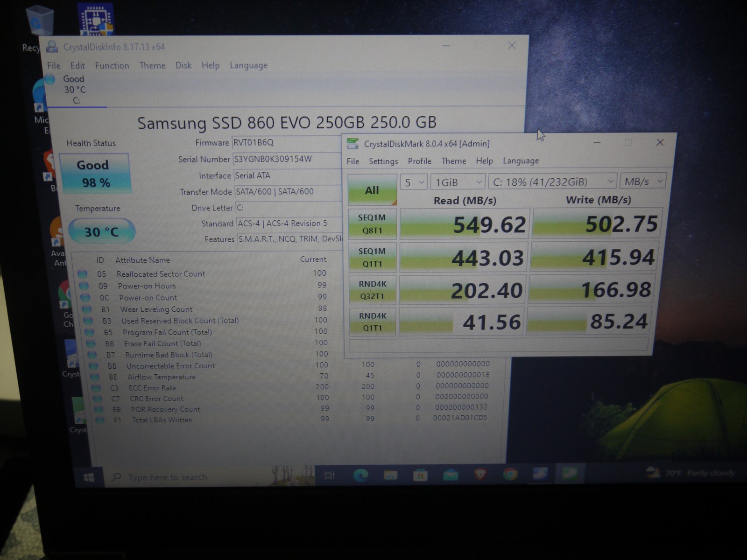The height and width of the screenshot is (560, 747).
Task: Click status icon of Power-on Hours
Action: coord(84,286)
